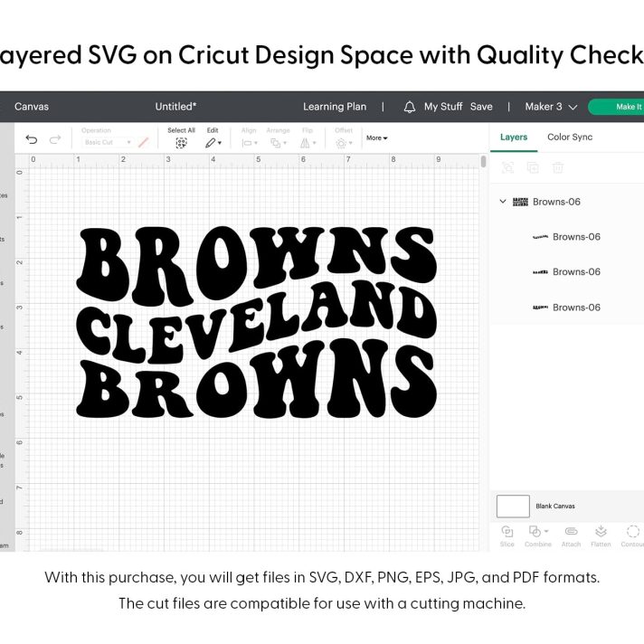Click the Duplicate icon in Layers panel
Viewport: 644px width, 644px height.
pyautogui.click(x=533, y=167)
